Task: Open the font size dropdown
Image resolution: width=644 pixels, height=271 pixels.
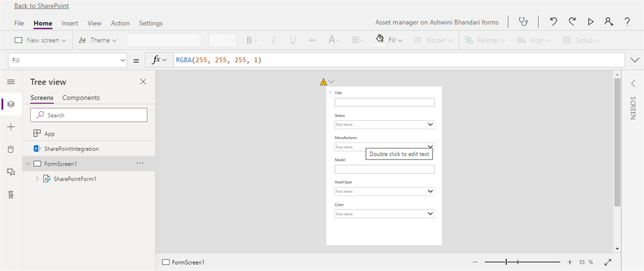Action: coord(222,40)
